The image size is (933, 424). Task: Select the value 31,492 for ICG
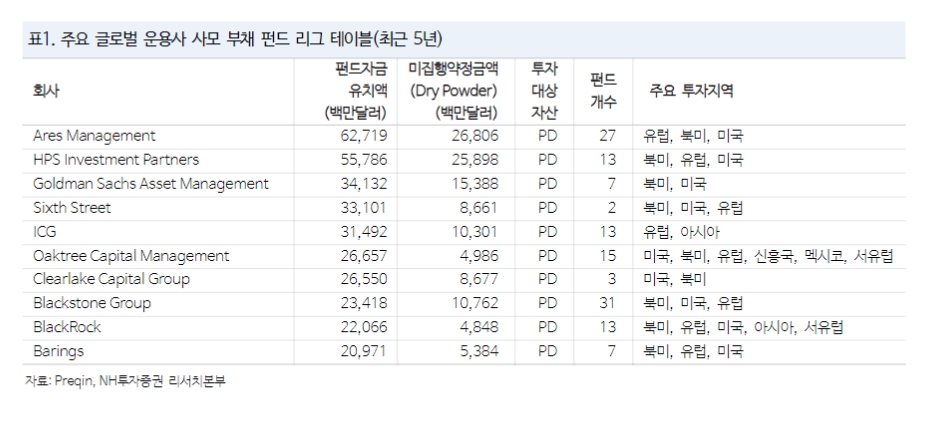[364, 232]
